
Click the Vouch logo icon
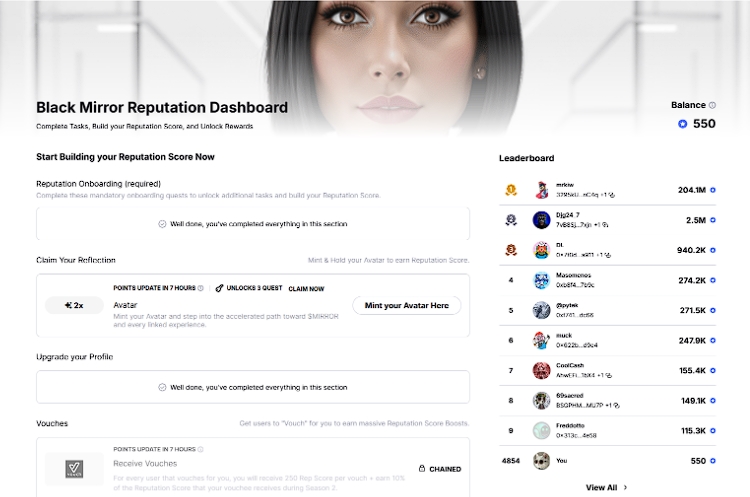point(74,469)
